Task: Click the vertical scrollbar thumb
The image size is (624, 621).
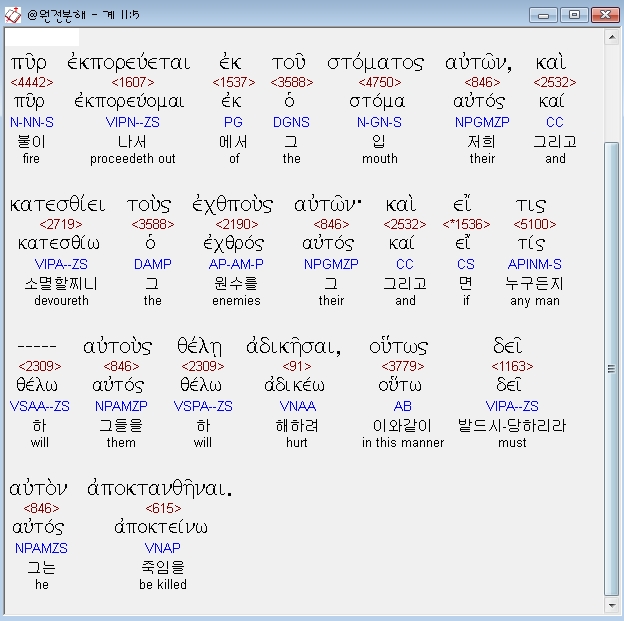Action: tap(611, 369)
